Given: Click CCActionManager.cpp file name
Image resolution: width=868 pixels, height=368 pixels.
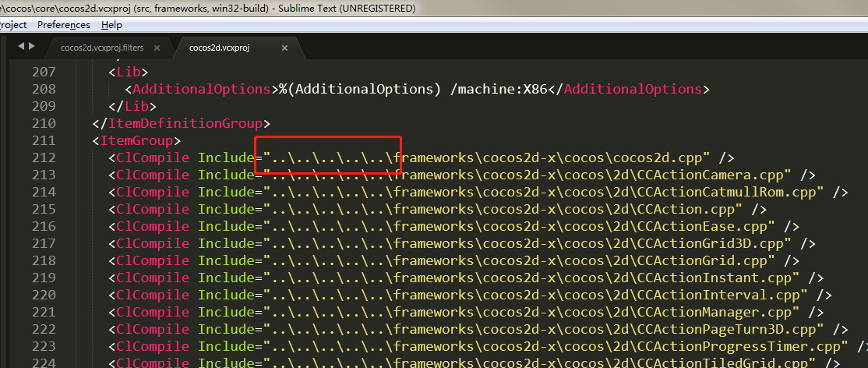Looking at the screenshot, I should click(x=714, y=313).
